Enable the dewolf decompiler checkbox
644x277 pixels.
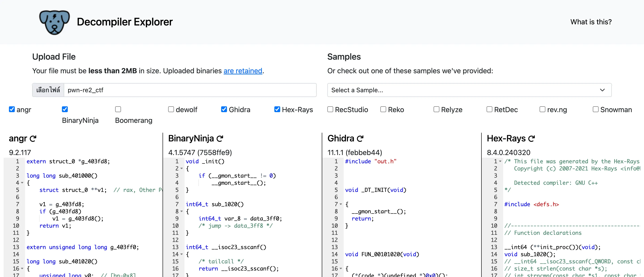click(x=171, y=109)
